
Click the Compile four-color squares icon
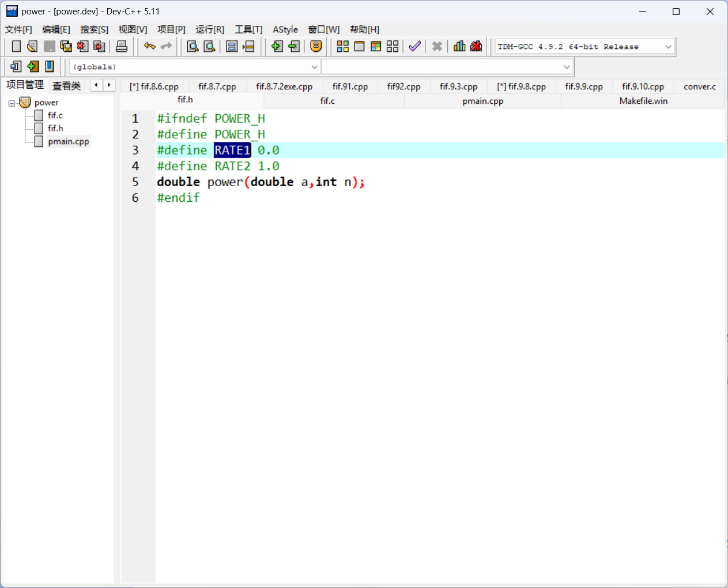point(342,47)
